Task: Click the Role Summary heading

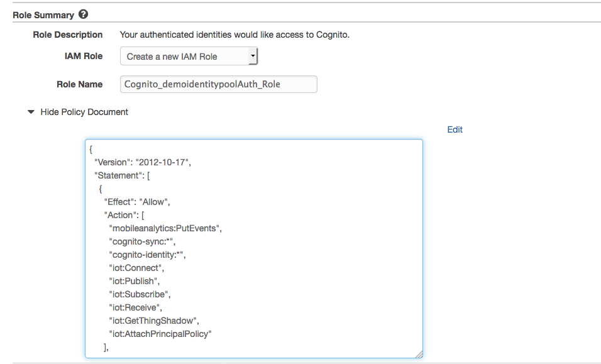Action: tap(43, 15)
